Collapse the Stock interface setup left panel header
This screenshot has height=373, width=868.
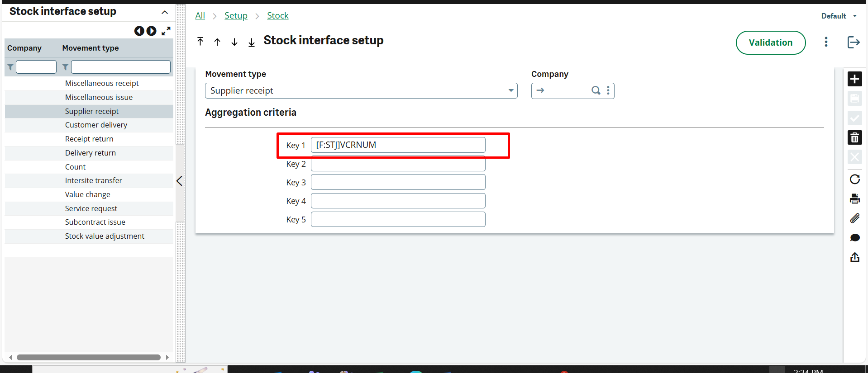pos(165,12)
